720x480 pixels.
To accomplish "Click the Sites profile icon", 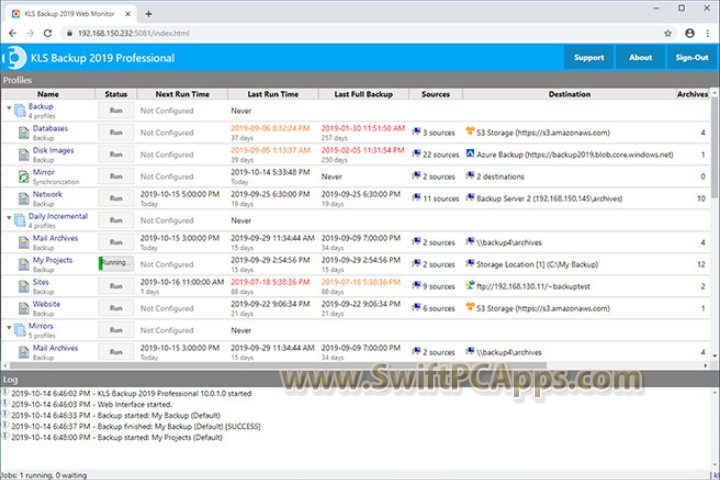I will tap(24, 287).
